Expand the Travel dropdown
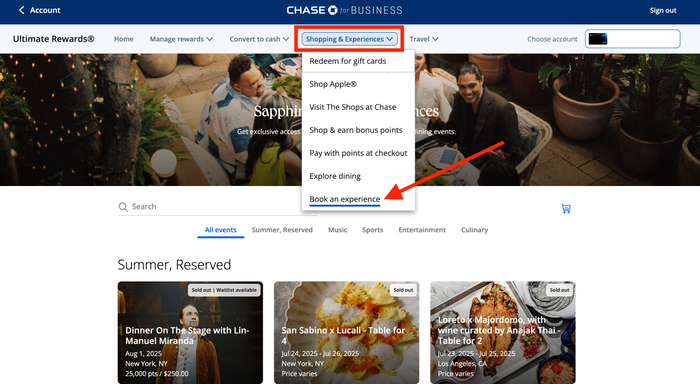The width and height of the screenshot is (700, 384). point(424,39)
